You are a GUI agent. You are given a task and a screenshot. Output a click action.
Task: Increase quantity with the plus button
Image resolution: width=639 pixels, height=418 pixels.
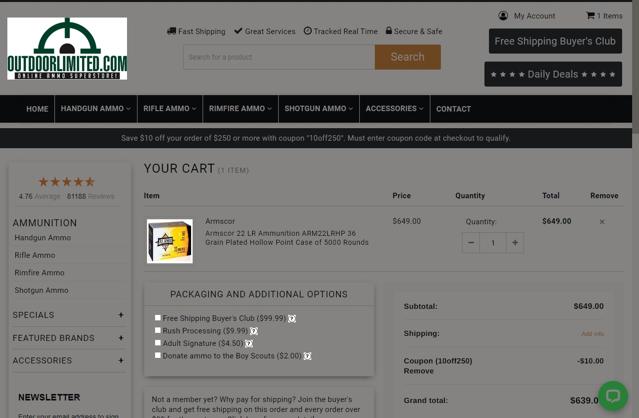click(515, 243)
